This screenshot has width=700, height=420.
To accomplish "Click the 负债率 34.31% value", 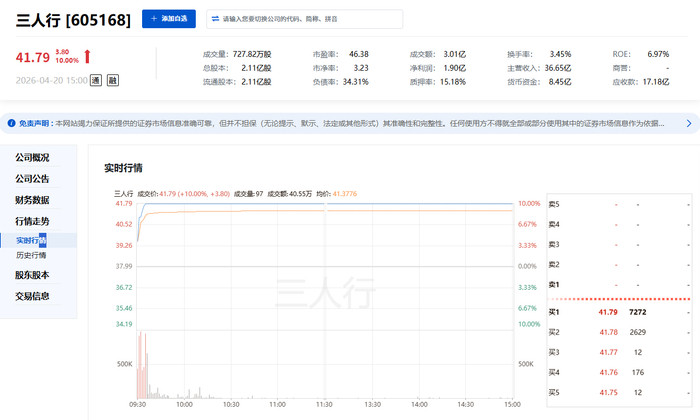I will pos(356,82).
